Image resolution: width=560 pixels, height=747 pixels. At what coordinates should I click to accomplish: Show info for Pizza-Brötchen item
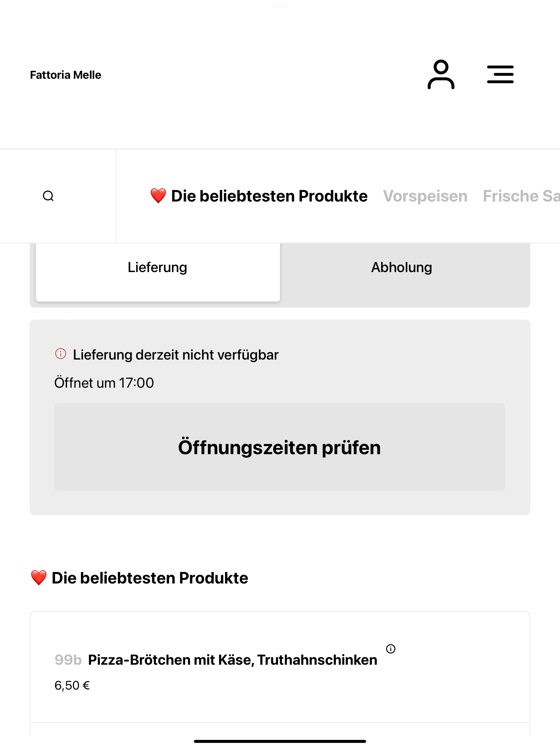[390, 649]
